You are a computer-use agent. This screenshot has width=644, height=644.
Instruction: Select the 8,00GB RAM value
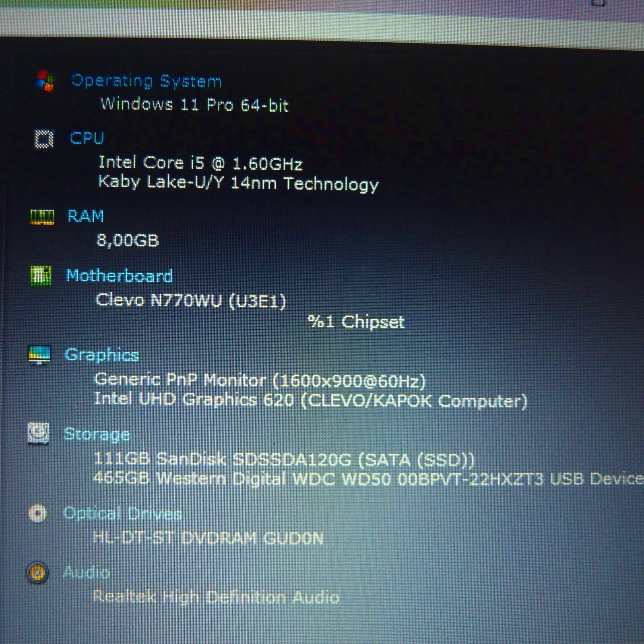point(128,241)
